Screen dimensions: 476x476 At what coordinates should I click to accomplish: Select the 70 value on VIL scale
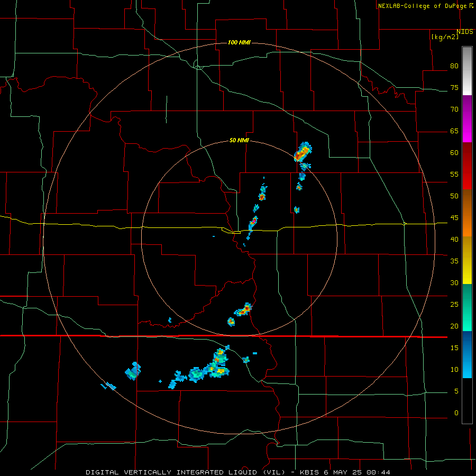click(454, 109)
